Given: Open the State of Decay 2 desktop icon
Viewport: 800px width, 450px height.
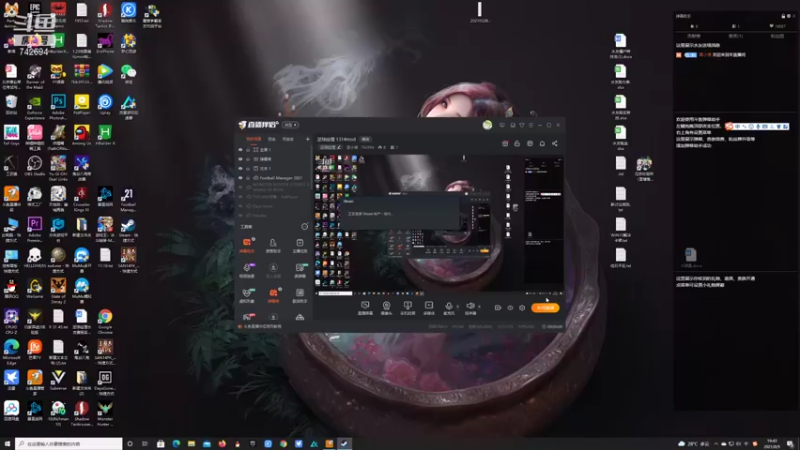Looking at the screenshot, I should tap(58, 290).
